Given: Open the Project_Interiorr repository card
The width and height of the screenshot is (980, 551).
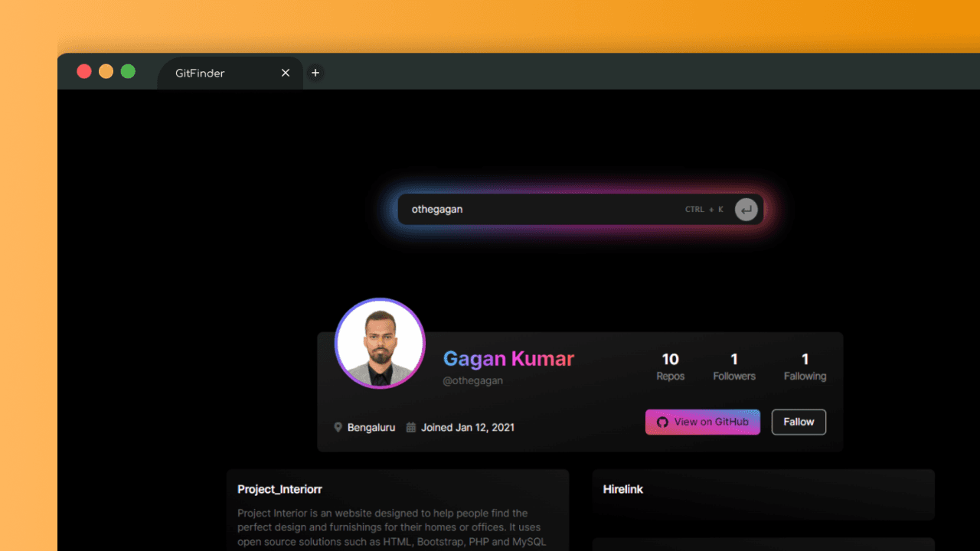Looking at the screenshot, I should [397, 509].
